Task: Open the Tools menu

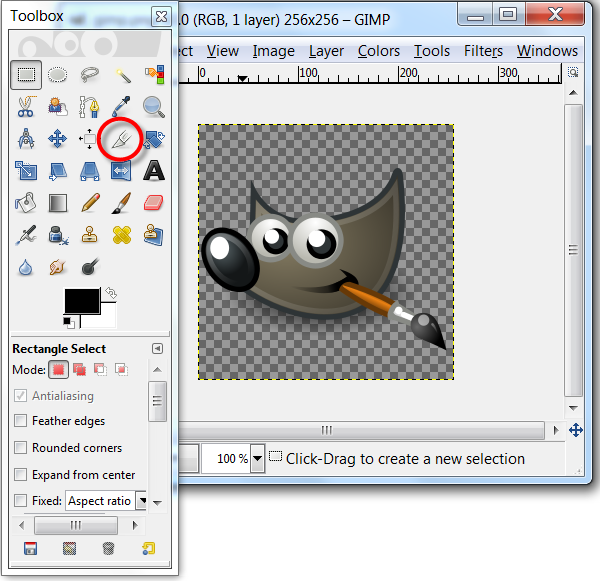Action: coord(432,51)
